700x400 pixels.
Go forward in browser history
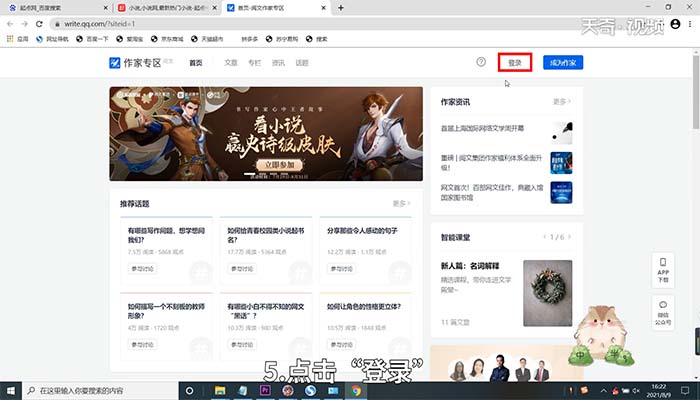pyautogui.click(x=24, y=24)
